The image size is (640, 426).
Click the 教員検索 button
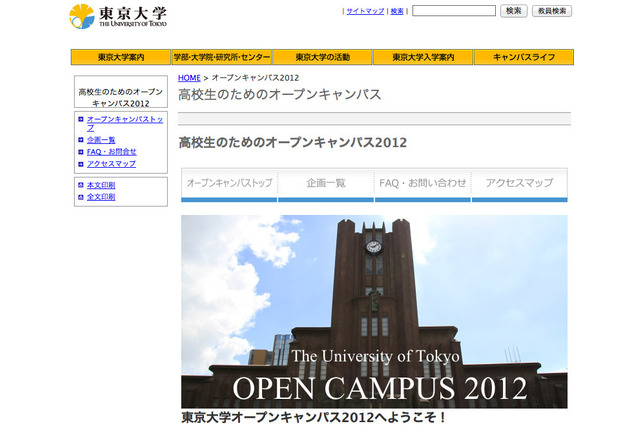552,11
